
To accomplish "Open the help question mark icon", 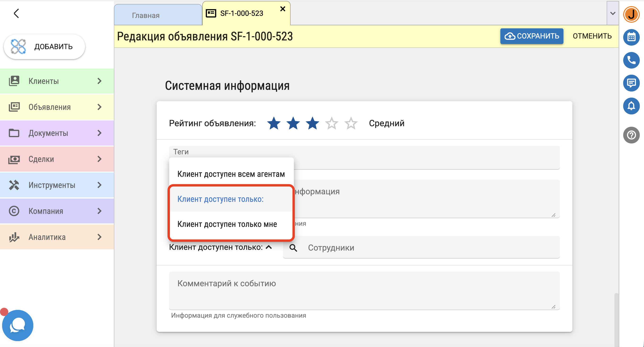I will [631, 135].
